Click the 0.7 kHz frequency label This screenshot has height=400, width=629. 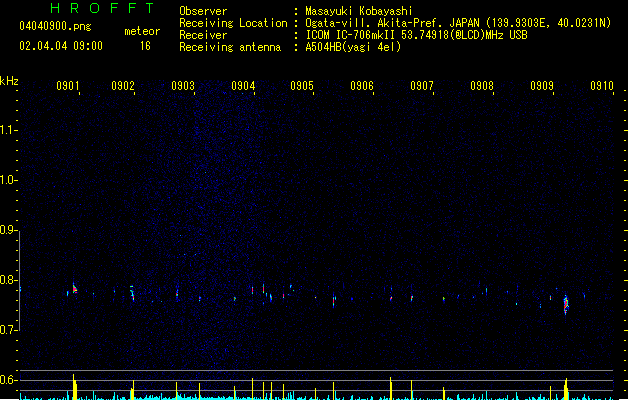click(x=8, y=330)
